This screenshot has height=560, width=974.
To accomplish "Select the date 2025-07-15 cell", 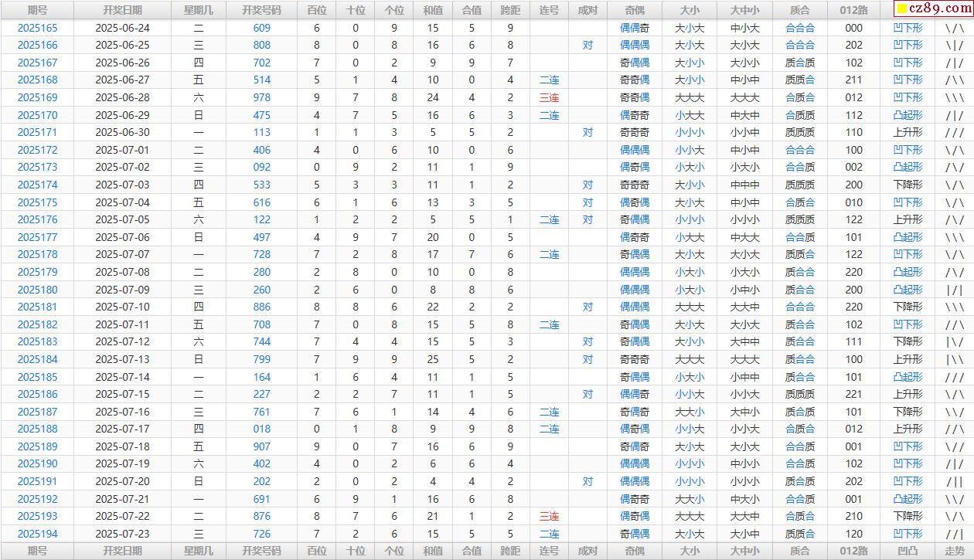I will [122, 394].
